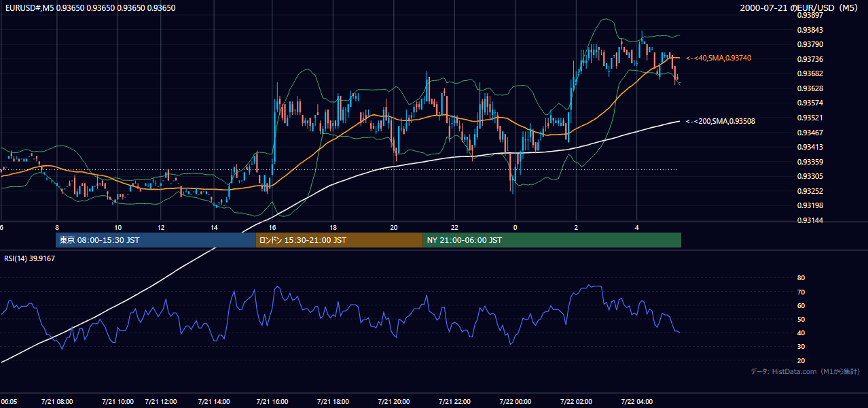Select hour marker 16 under price chart
This screenshot has height=408, width=868.
[272, 227]
